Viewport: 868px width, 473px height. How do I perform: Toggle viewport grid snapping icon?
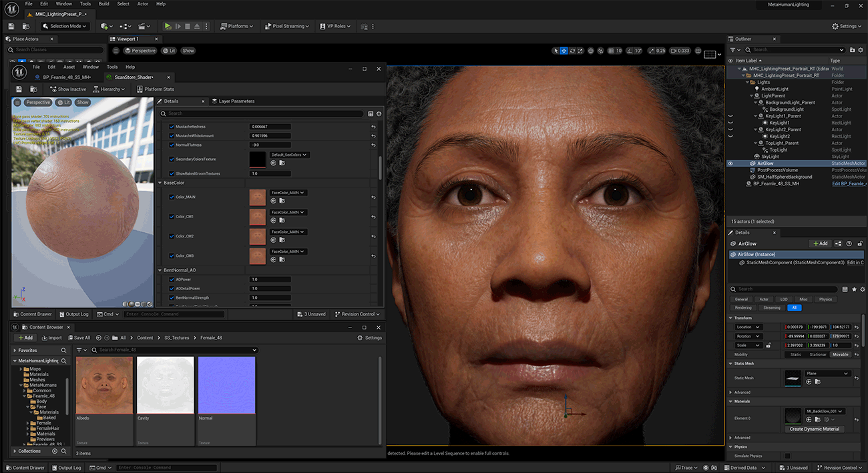coord(610,51)
